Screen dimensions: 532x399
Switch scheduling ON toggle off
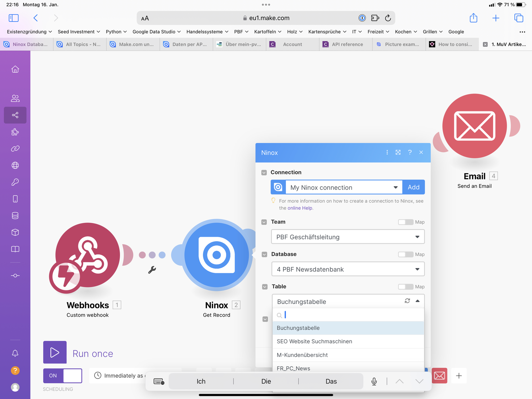[62, 375]
